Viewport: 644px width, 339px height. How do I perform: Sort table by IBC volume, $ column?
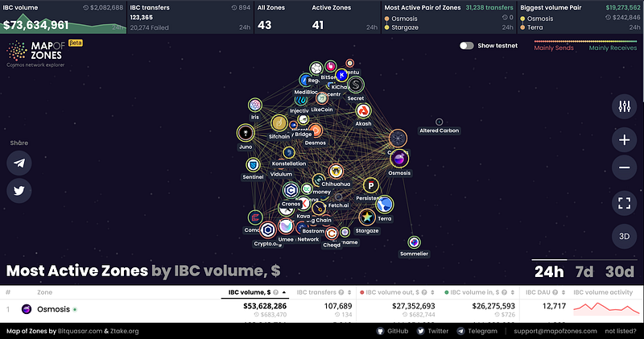click(257, 292)
